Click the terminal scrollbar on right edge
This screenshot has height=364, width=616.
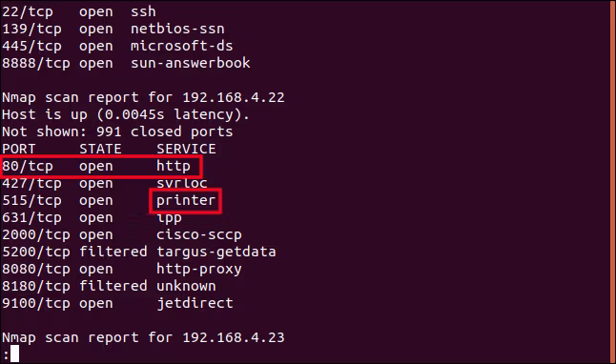click(x=612, y=182)
